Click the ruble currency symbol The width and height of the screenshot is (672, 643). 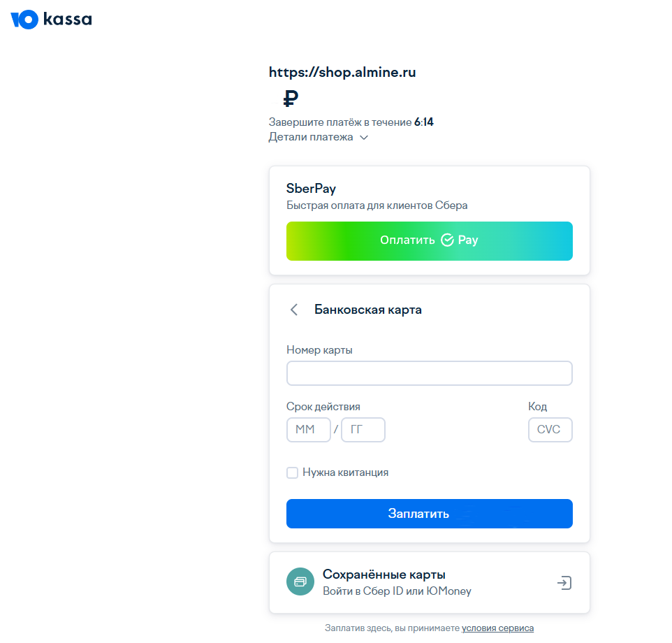tap(291, 99)
